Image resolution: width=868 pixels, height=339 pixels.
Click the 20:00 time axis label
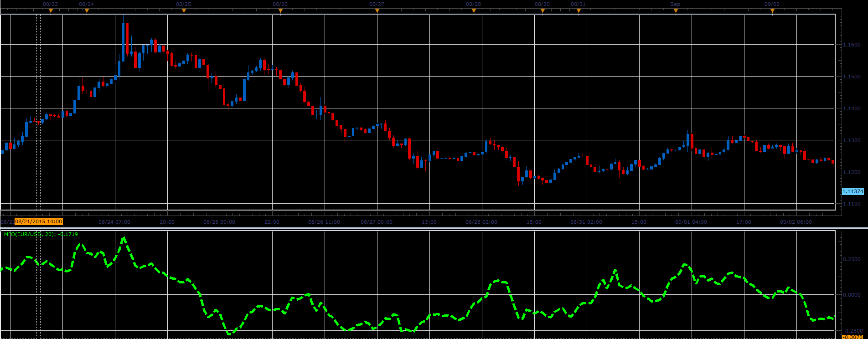(x=167, y=222)
